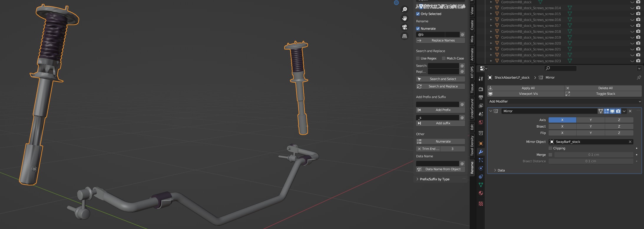Viewport: 644px width, 229px height.
Task: Open the Object properties orange square icon
Action: tap(481, 144)
